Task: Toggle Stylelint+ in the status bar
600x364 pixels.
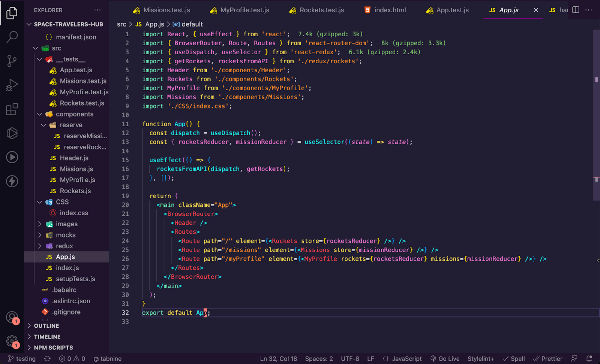Action: click(480, 358)
